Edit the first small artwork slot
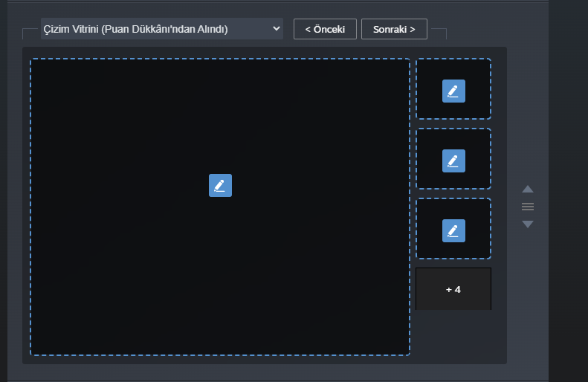 [x=453, y=91]
